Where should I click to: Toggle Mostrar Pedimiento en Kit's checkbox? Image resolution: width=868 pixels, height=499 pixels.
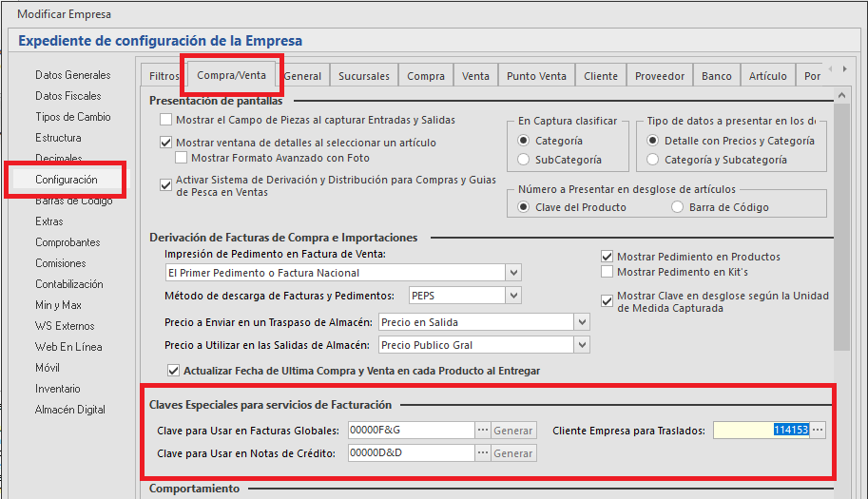(x=608, y=272)
